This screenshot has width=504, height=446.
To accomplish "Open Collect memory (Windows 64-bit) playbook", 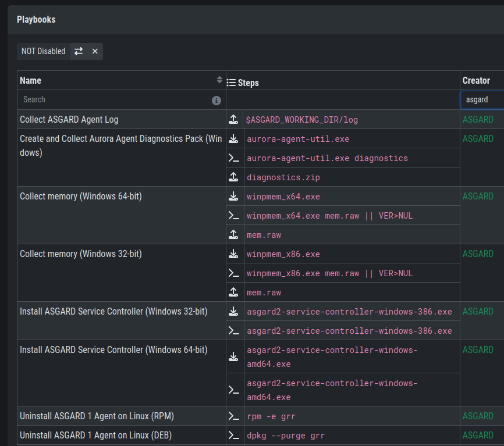I will click(x=80, y=197).
